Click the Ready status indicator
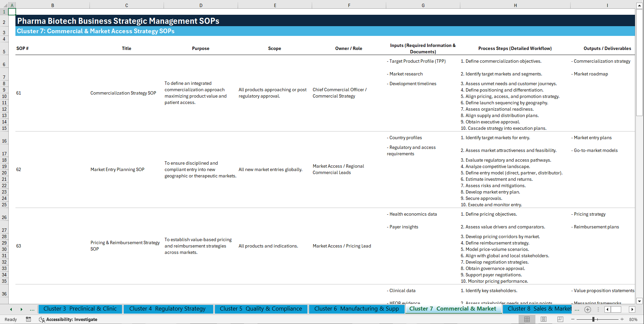The width and height of the screenshot is (644, 324). click(10, 319)
